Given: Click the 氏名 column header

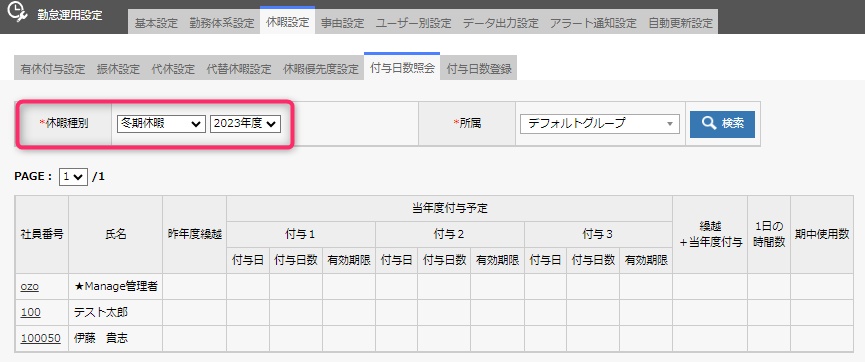Looking at the screenshot, I should pos(116,235).
